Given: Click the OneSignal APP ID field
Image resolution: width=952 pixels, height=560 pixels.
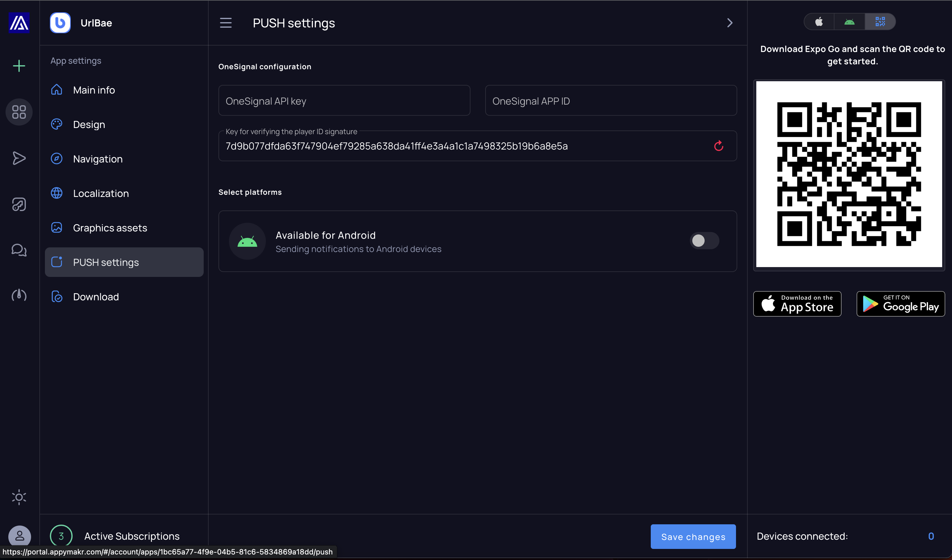Looking at the screenshot, I should pos(611,101).
